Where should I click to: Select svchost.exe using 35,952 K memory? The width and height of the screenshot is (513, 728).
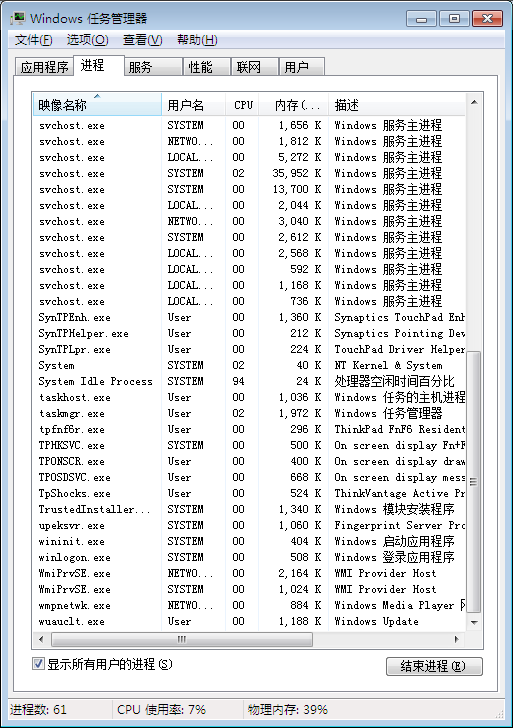point(249,173)
